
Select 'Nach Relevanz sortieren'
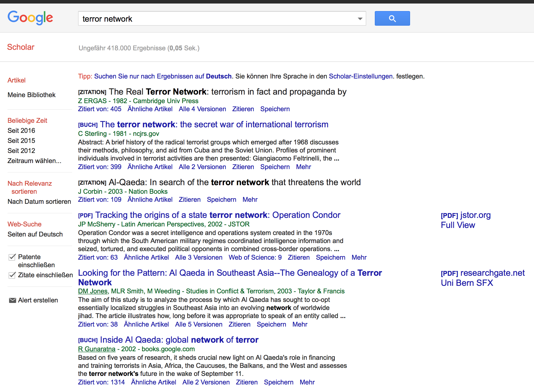(30, 187)
